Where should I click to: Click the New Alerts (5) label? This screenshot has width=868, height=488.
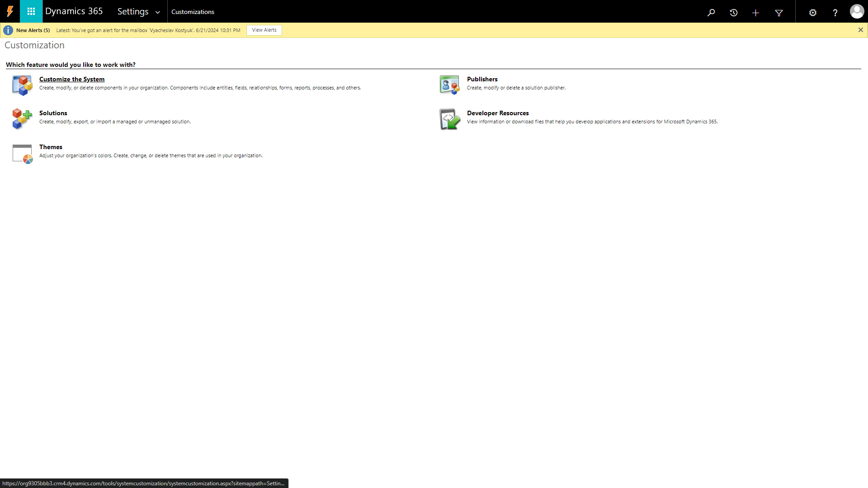click(33, 30)
